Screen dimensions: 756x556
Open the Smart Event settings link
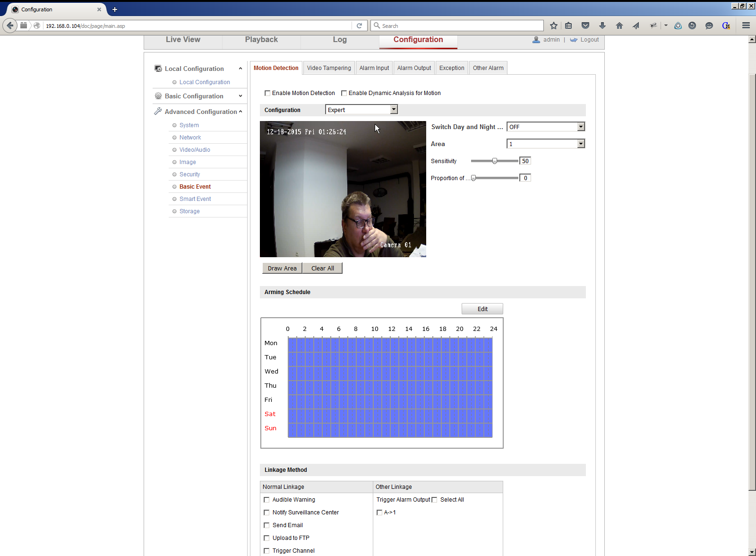click(195, 199)
